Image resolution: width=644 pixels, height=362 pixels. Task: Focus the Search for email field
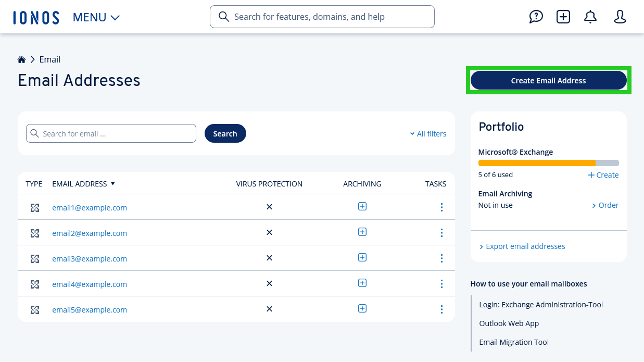(x=111, y=133)
